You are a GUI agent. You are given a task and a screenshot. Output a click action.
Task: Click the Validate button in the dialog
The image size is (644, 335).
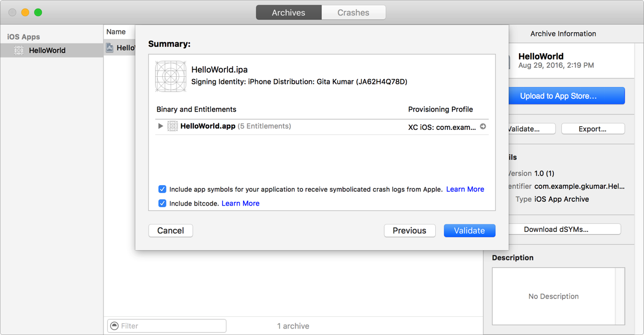tap(469, 230)
